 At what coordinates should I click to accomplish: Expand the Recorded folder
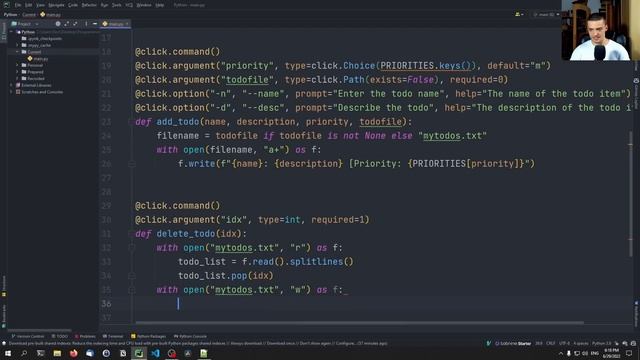(18, 78)
